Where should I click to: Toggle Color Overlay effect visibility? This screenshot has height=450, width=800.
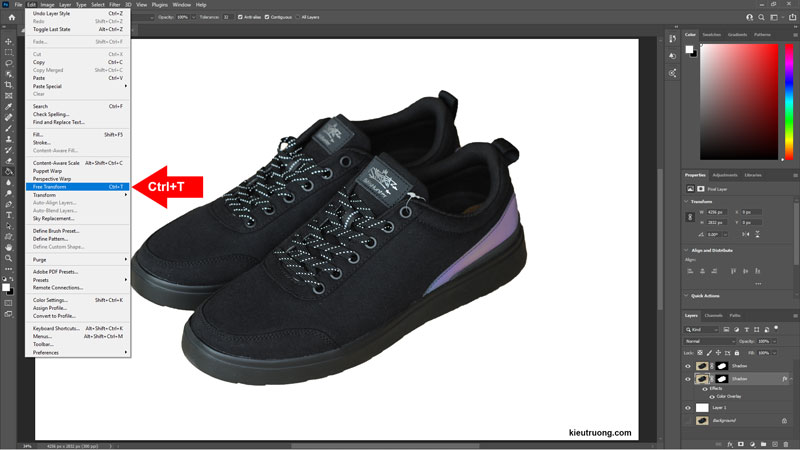pyautogui.click(x=712, y=396)
